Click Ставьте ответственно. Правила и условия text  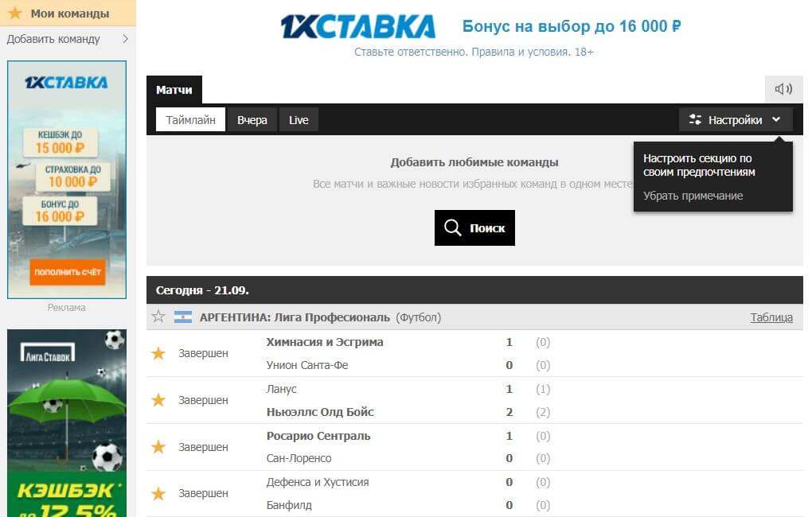(x=474, y=52)
